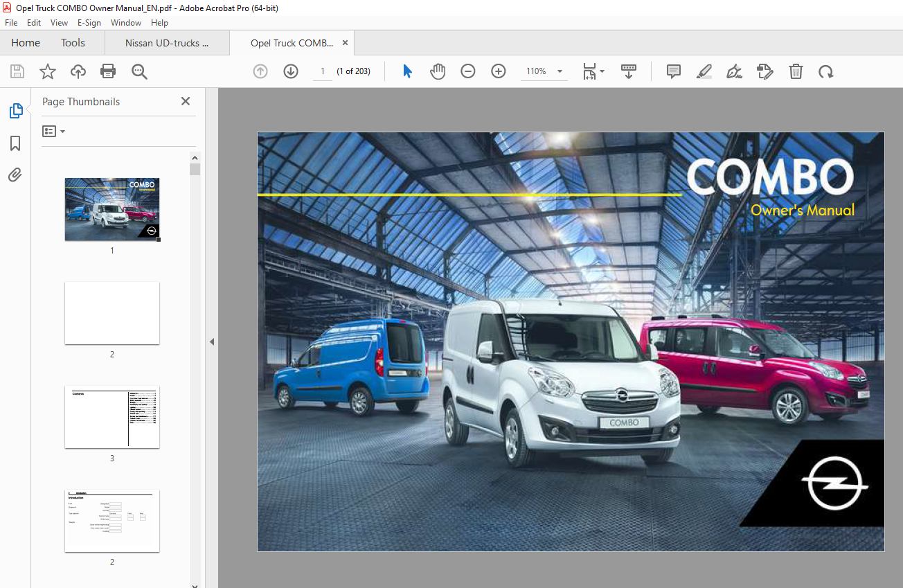
Task: Bookmark file with the star icon
Action: [x=47, y=71]
